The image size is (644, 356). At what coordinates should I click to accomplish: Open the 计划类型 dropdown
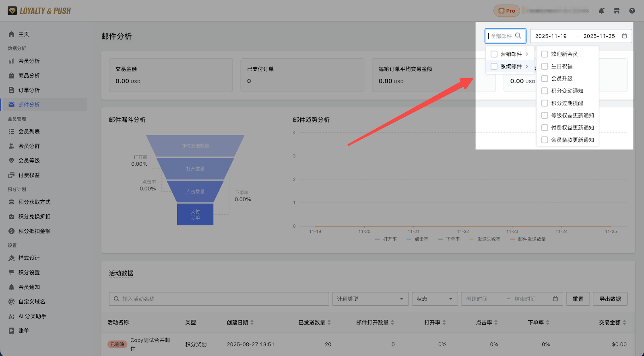tap(370, 299)
